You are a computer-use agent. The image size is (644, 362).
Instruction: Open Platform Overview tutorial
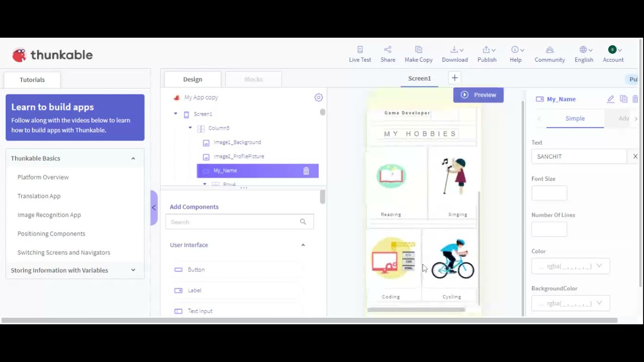(43, 177)
